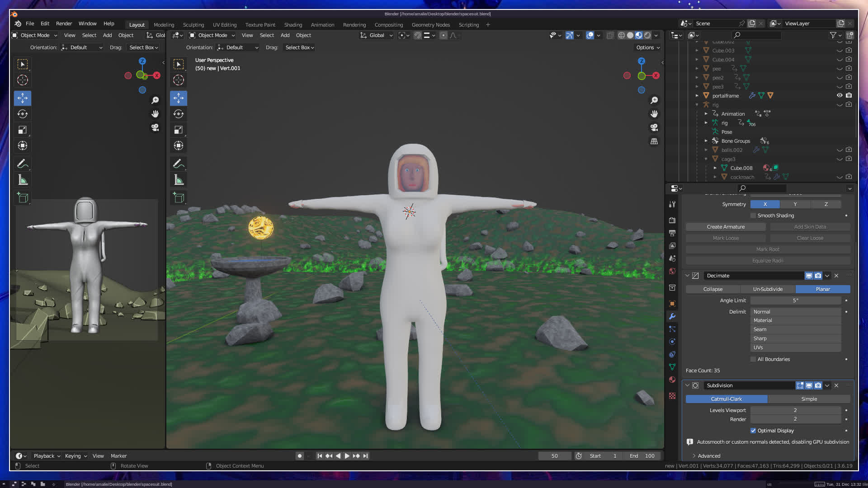Viewport: 868px width, 488px height.
Task: Enable the Smooth Shading checkbox
Action: (x=753, y=216)
